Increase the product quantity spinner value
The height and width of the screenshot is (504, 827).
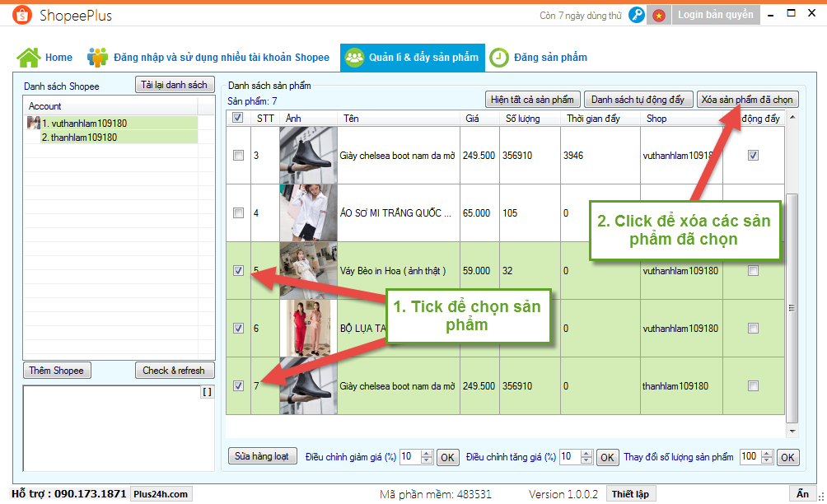pos(768,453)
